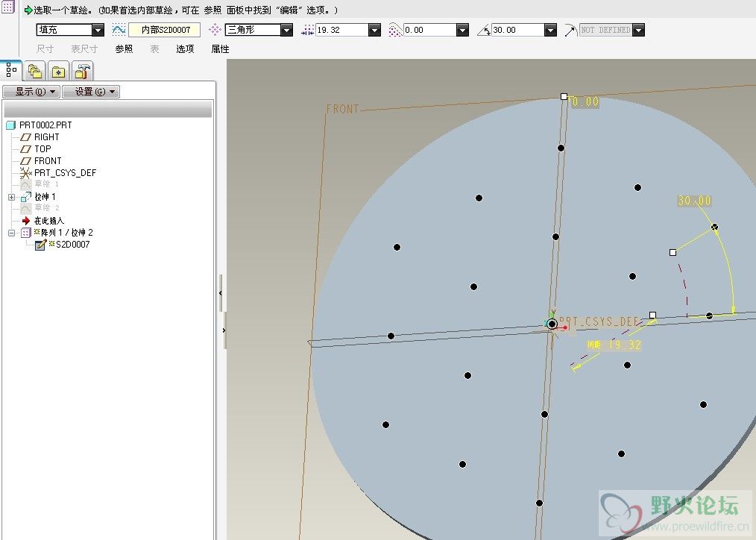
Task: Click the 在此插入 insert marker
Action: [x=48, y=221]
